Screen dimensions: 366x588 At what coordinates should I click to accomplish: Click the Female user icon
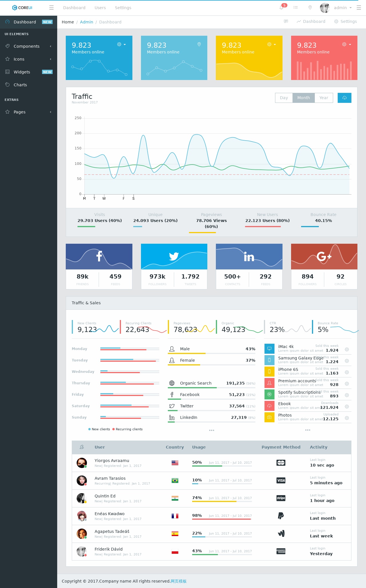172,360
